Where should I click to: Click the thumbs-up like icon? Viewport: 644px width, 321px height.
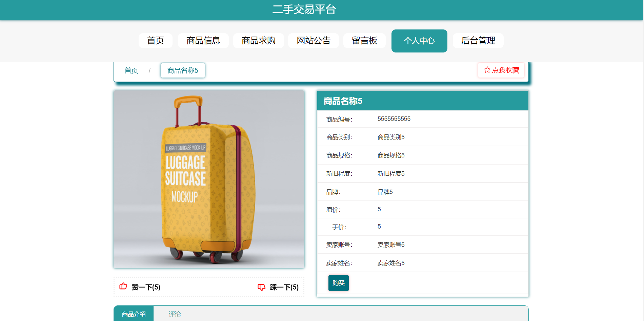pyautogui.click(x=123, y=286)
